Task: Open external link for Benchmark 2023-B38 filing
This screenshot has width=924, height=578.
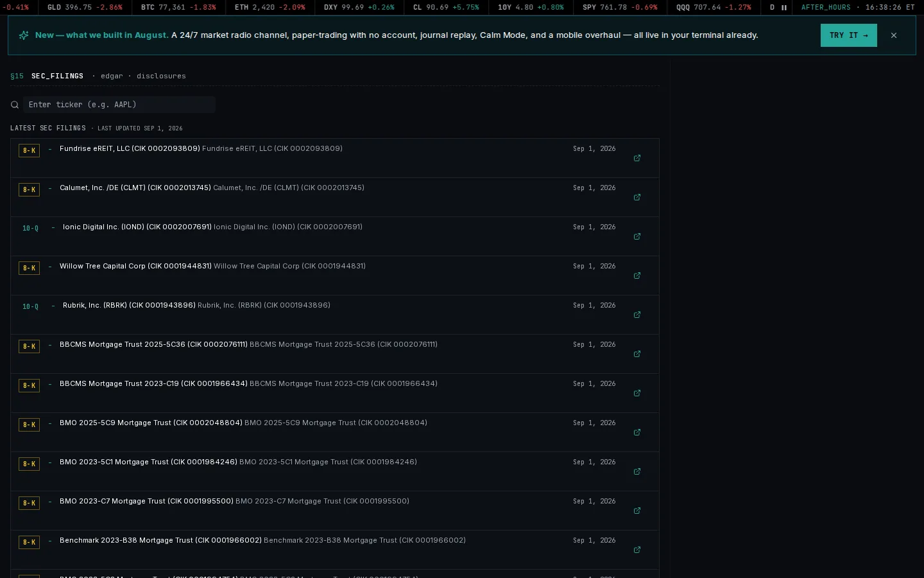Action: (637, 550)
